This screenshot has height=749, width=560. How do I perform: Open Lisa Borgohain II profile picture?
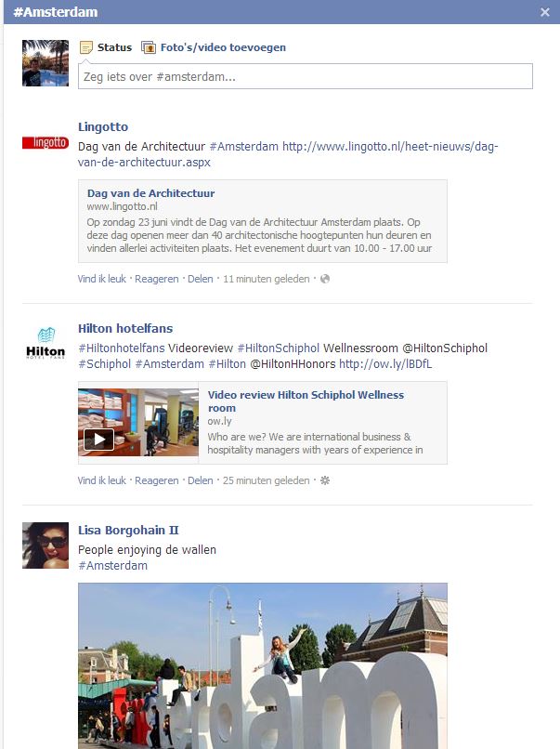tap(46, 545)
